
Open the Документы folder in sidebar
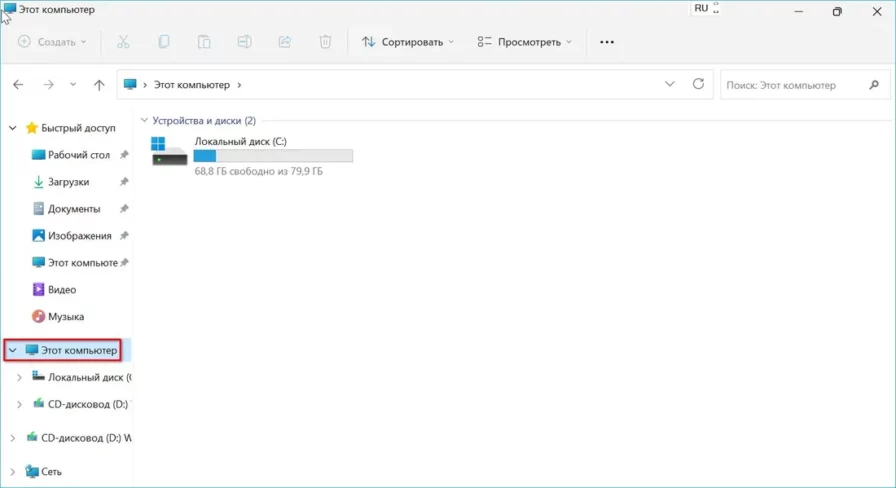pyautogui.click(x=73, y=209)
